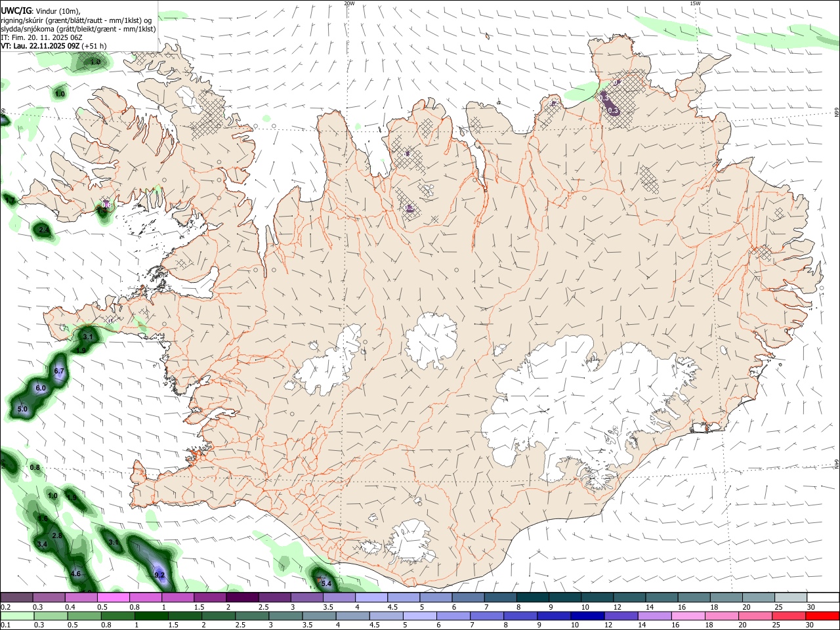The height and width of the screenshot is (630, 840).
Task: Click the '(+51 h)' forecast offset text
Action: coord(94,46)
